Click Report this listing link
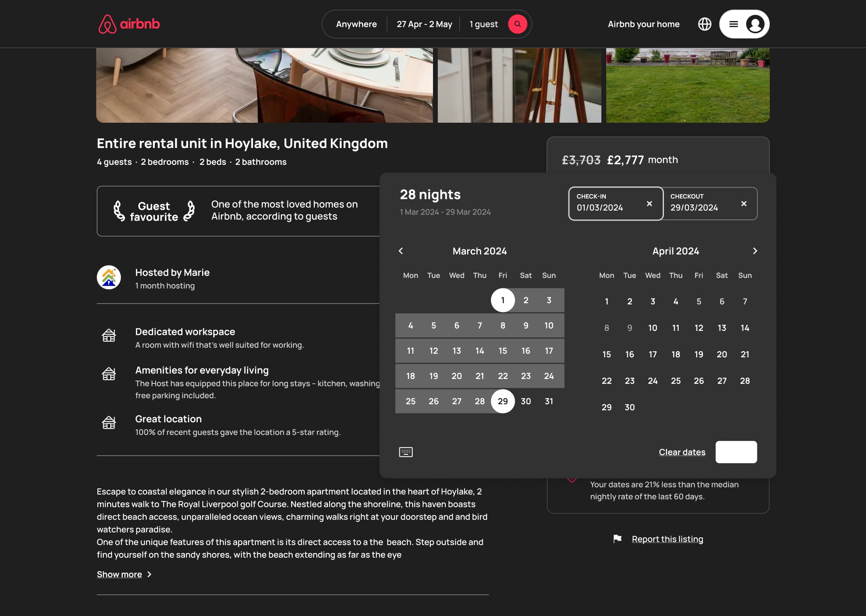 coord(667,539)
